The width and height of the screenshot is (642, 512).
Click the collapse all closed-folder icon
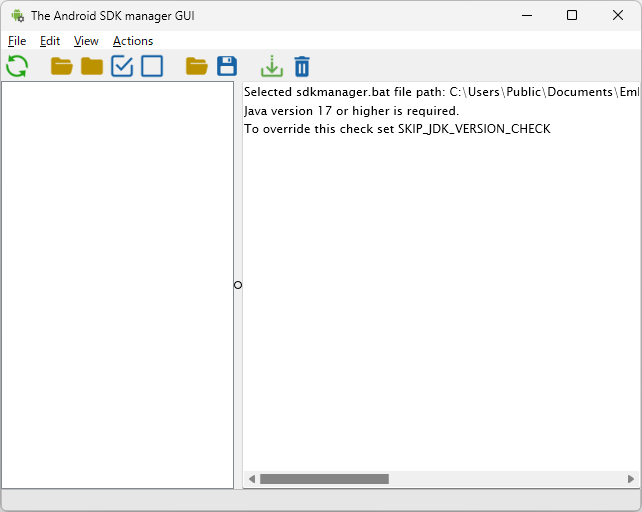coord(92,66)
